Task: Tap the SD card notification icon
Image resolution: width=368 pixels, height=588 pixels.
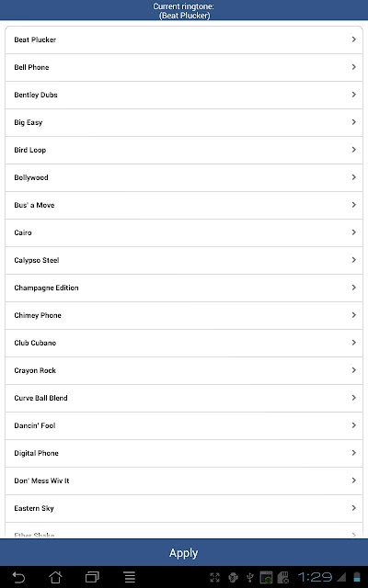Action: pyautogui.click(x=282, y=578)
